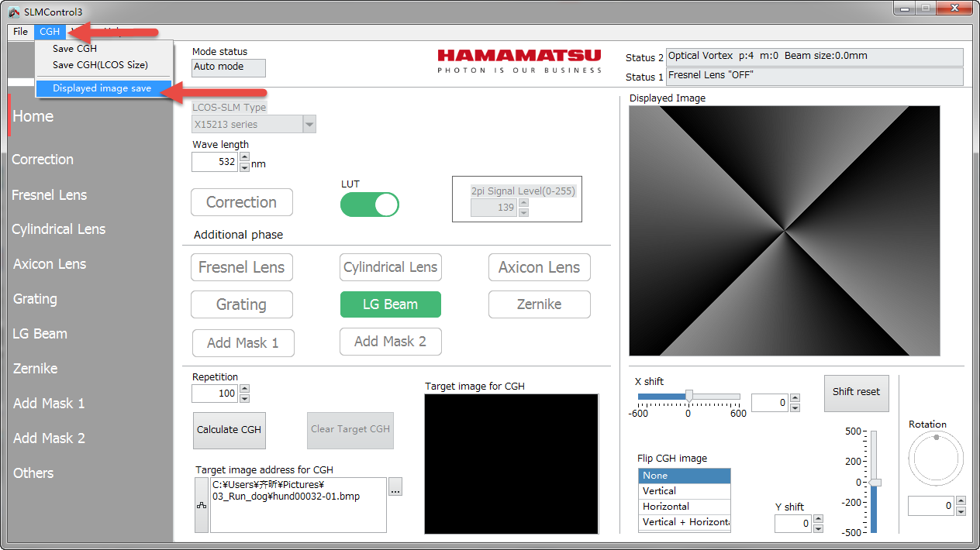
Task: Decrease the Repetition spinner value
Action: point(245,398)
